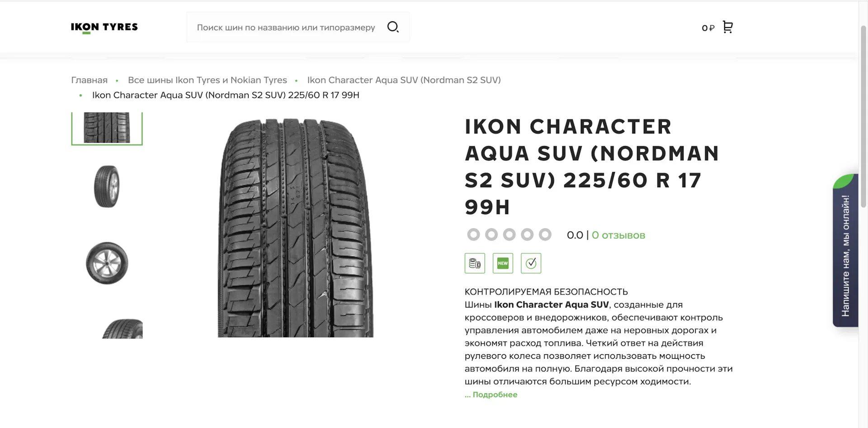Expand description via Подробнее link

491,395
